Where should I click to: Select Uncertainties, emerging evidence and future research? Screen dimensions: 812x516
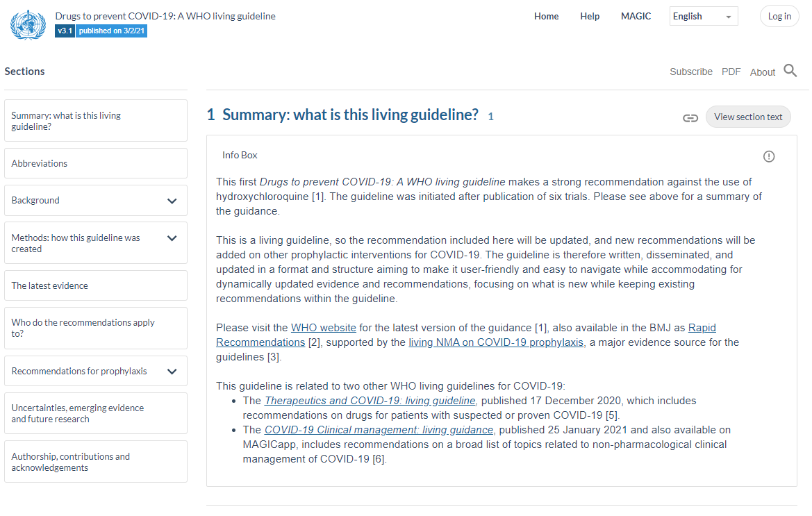pyautogui.click(x=96, y=413)
